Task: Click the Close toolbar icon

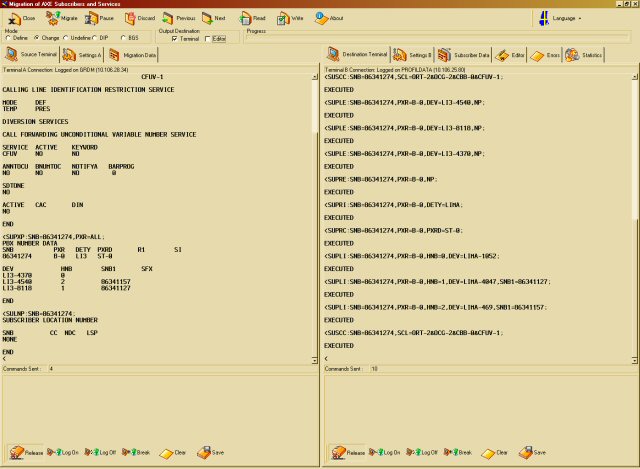Action: 21,18
